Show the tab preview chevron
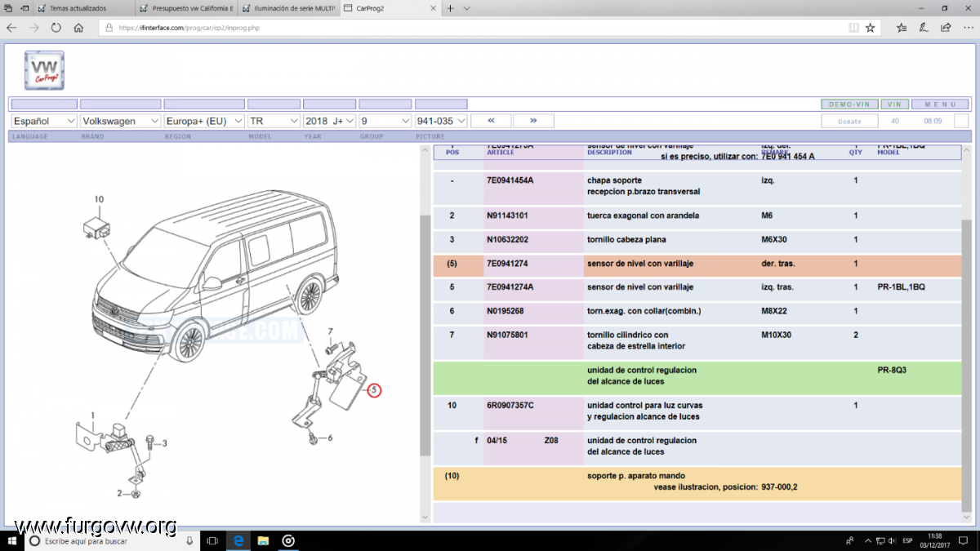Image resolution: width=980 pixels, height=551 pixels. pyautogui.click(x=466, y=8)
